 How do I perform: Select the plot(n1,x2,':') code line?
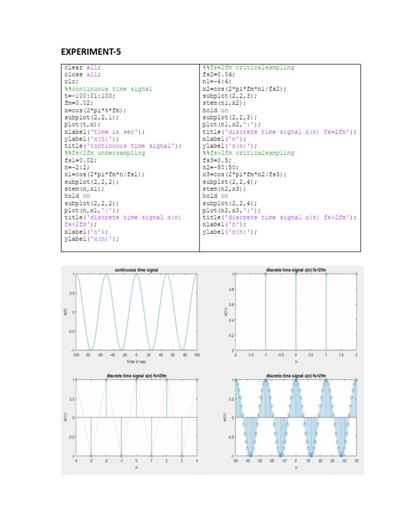[x=232, y=125]
